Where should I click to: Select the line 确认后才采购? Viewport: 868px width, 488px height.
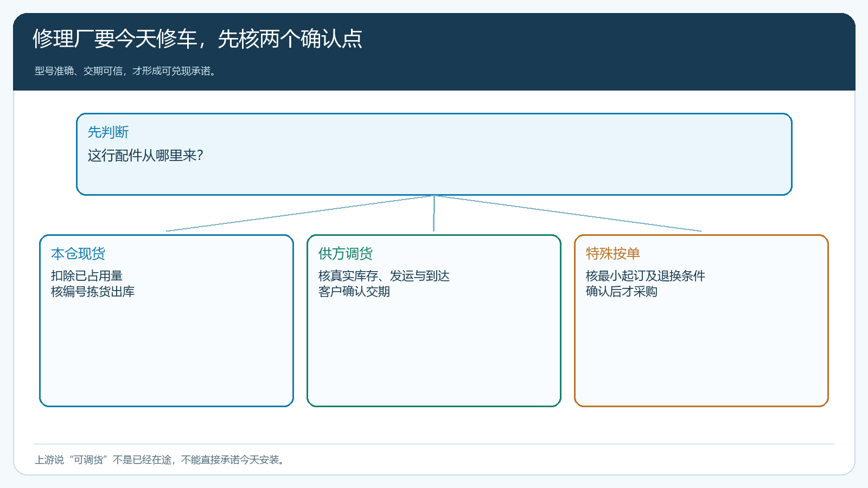pos(622,292)
